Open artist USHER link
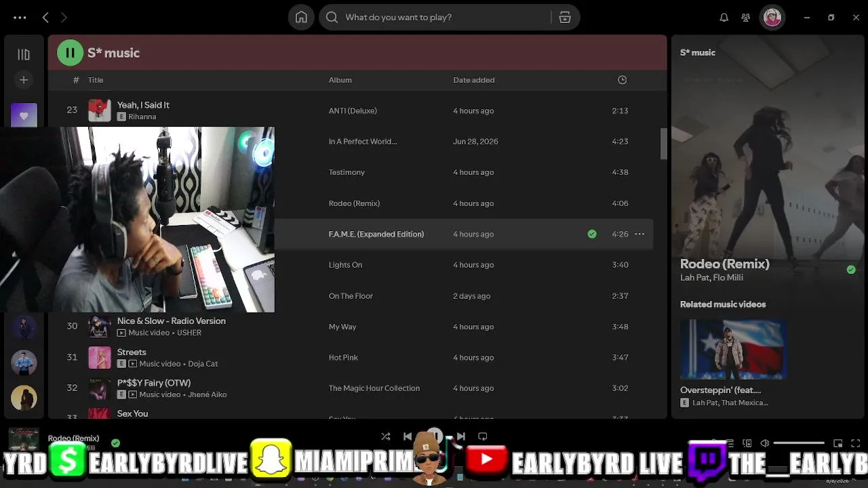Viewport: 868px width, 488px height. pyautogui.click(x=189, y=333)
